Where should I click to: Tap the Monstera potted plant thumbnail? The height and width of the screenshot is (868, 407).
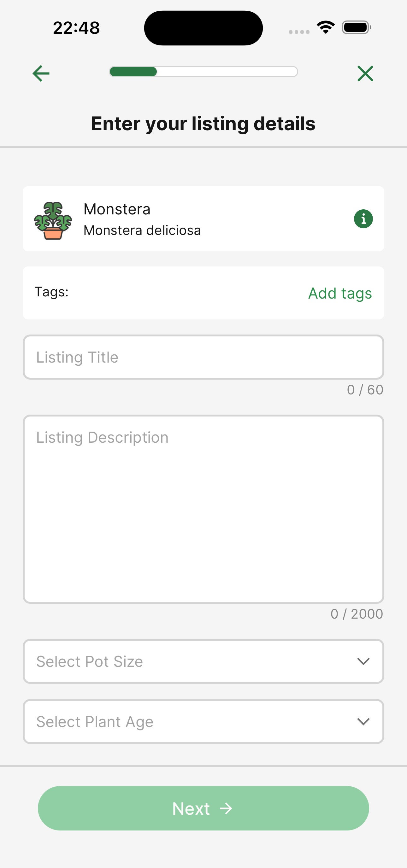click(x=53, y=221)
